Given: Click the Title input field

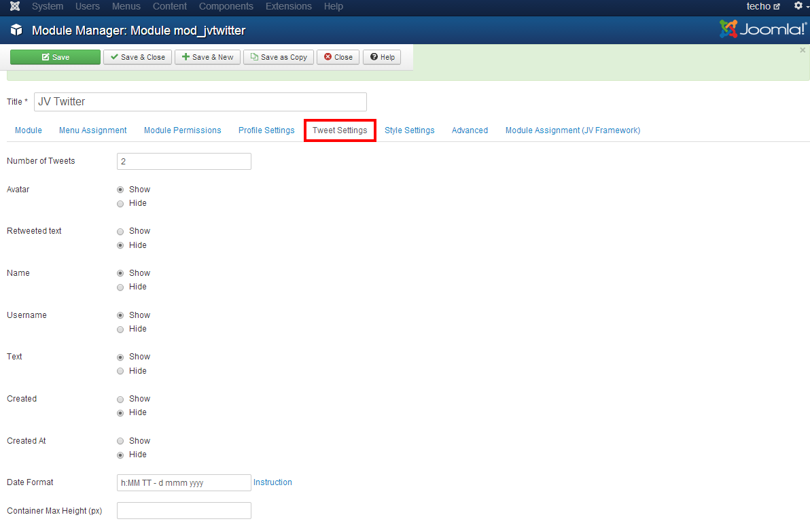Looking at the screenshot, I should (x=200, y=102).
